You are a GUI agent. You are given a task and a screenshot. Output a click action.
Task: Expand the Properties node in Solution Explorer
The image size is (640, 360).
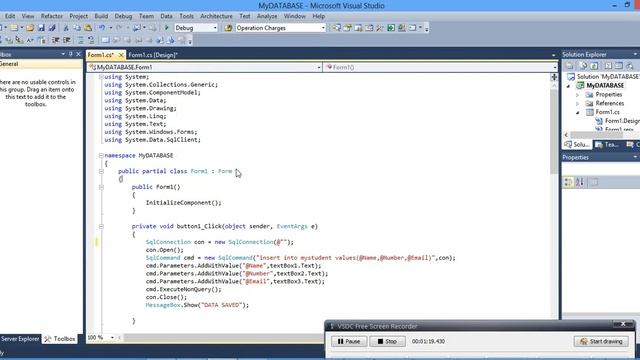coord(578,95)
